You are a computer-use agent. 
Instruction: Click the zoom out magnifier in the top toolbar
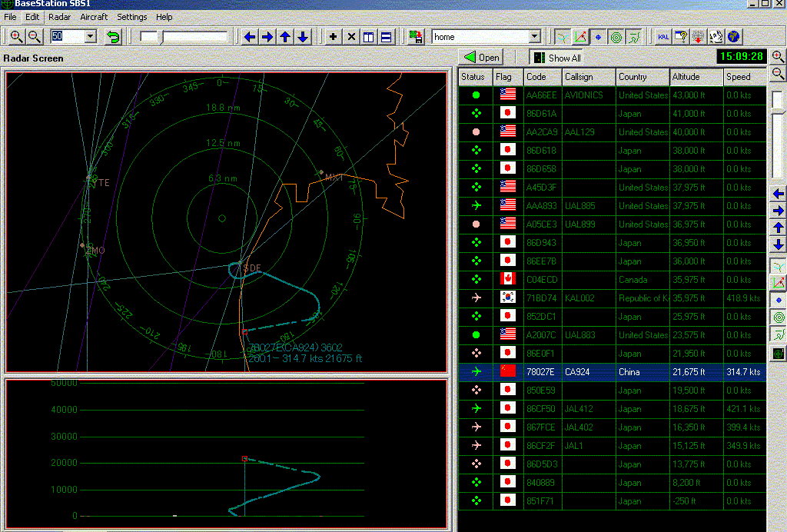click(x=34, y=37)
